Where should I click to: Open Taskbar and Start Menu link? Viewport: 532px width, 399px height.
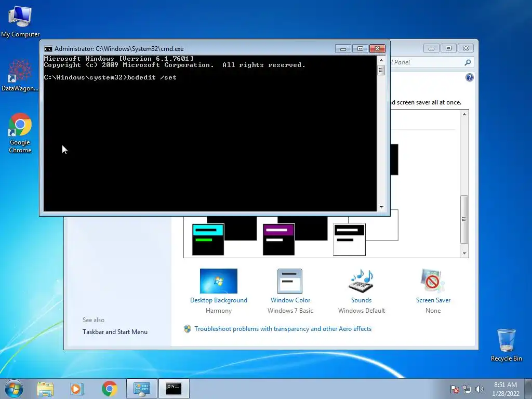pyautogui.click(x=115, y=332)
